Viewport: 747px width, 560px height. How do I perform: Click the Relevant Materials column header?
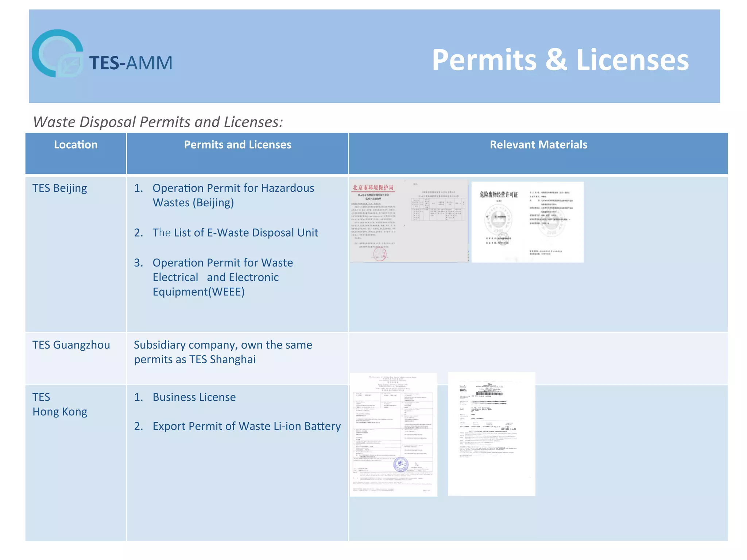538,145
